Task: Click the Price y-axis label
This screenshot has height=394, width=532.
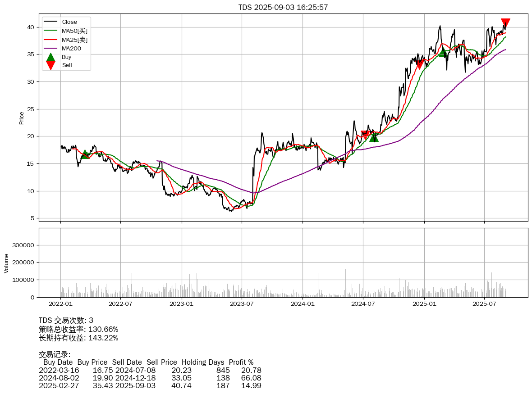Action: [22, 118]
